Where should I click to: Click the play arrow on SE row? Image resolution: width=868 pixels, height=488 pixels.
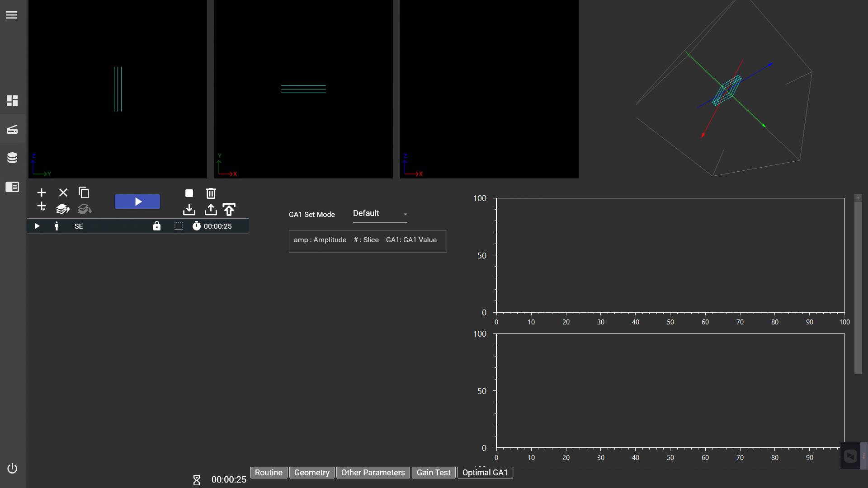click(37, 226)
